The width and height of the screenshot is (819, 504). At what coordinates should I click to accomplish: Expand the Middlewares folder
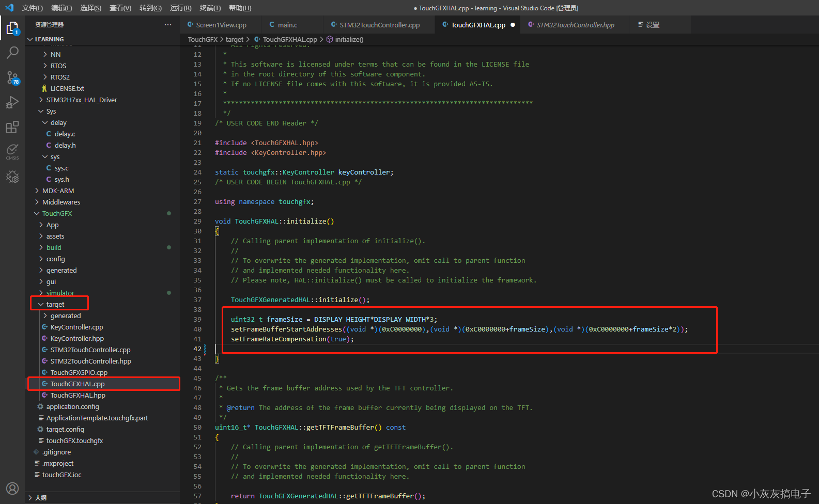(x=61, y=202)
